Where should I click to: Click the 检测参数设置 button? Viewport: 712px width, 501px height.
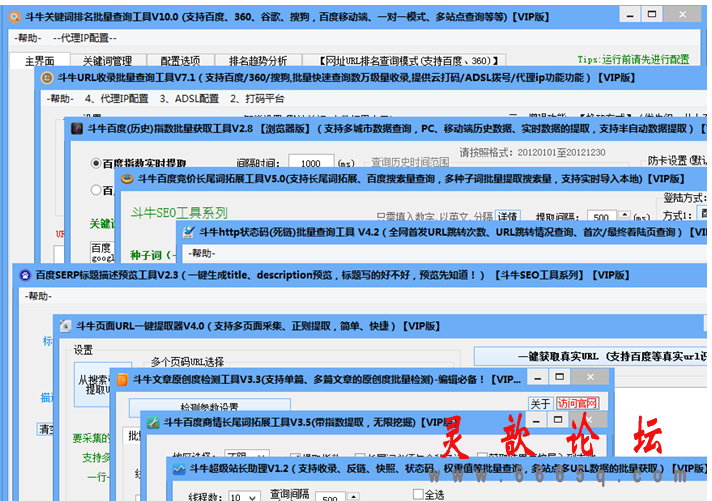pos(209,407)
